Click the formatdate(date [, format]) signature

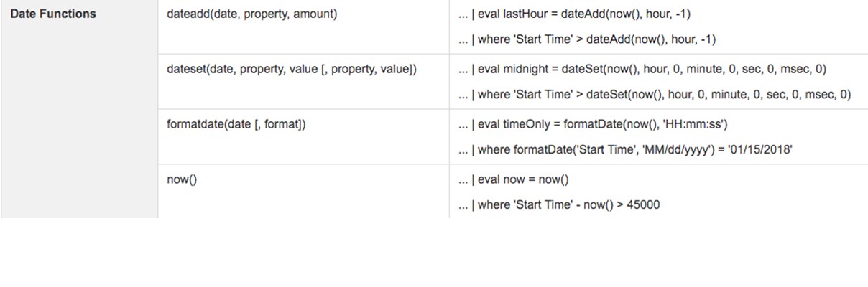(x=236, y=124)
